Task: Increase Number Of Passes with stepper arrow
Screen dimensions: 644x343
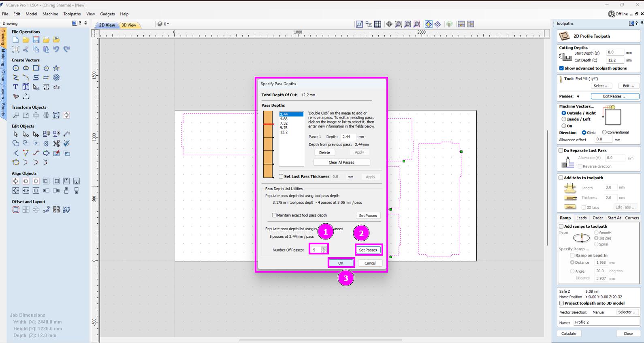Action: click(324, 248)
